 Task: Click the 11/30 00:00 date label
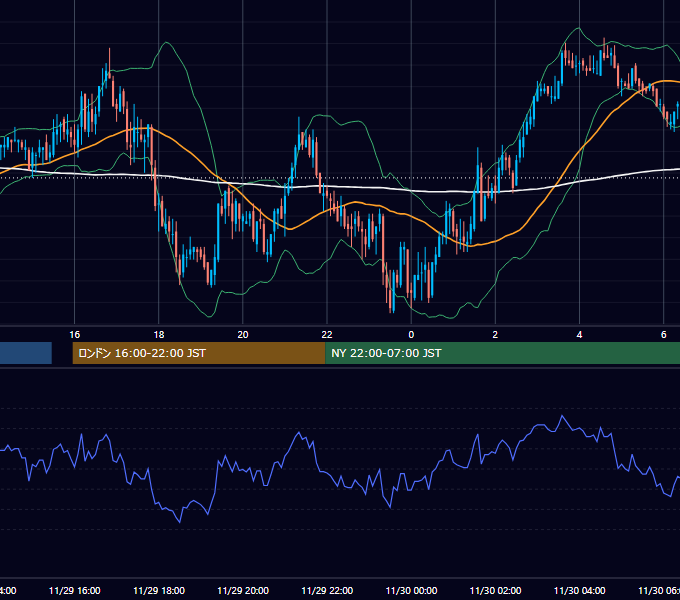[x=411, y=590]
